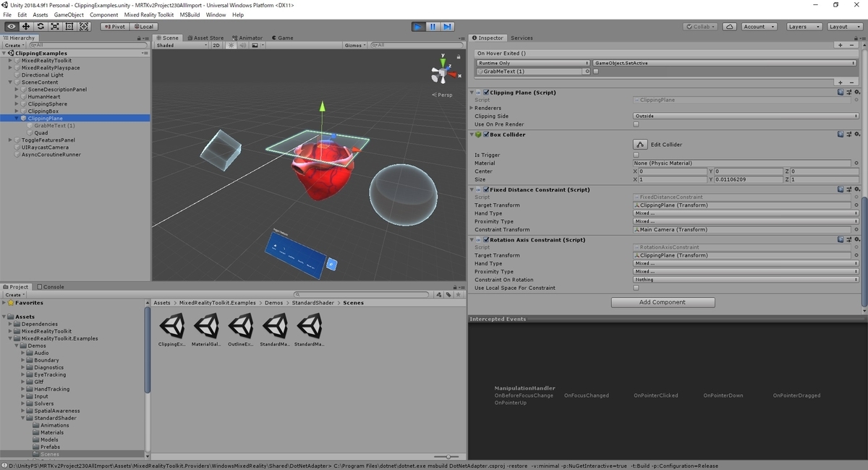Pick object for Constraint Transform field
The height and width of the screenshot is (470, 868).
coord(856,230)
